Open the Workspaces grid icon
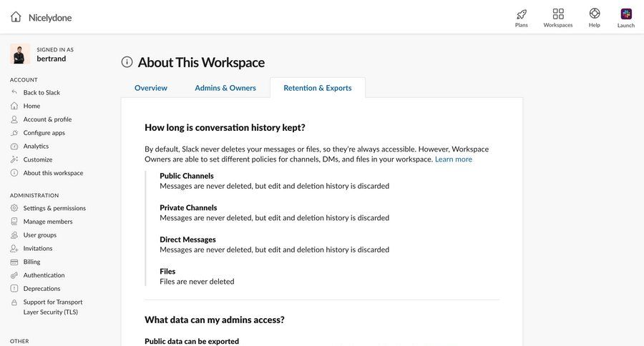Screen dimensions: 644x346 557,14
